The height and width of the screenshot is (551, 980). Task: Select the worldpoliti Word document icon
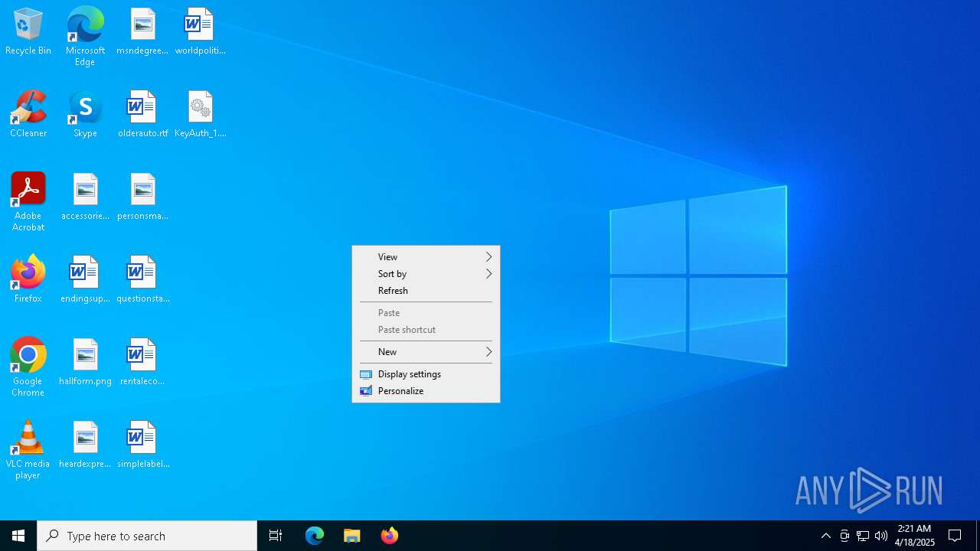pyautogui.click(x=200, y=32)
